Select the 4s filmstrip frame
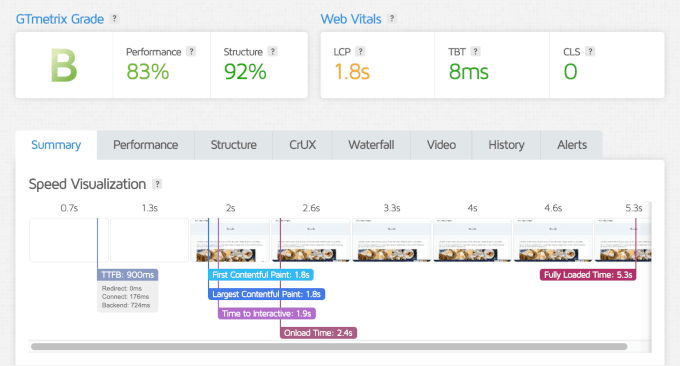Image resolution: width=680 pixels, height=366 pixels. [472, 240]
